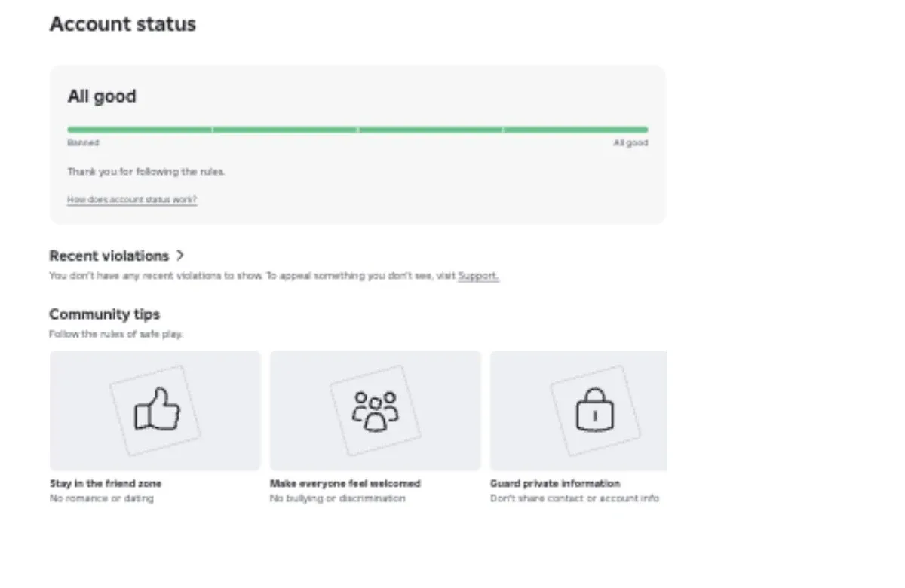Click the Community tips heading
Viewport: 905px width, 588px height.
pos(105,314)
